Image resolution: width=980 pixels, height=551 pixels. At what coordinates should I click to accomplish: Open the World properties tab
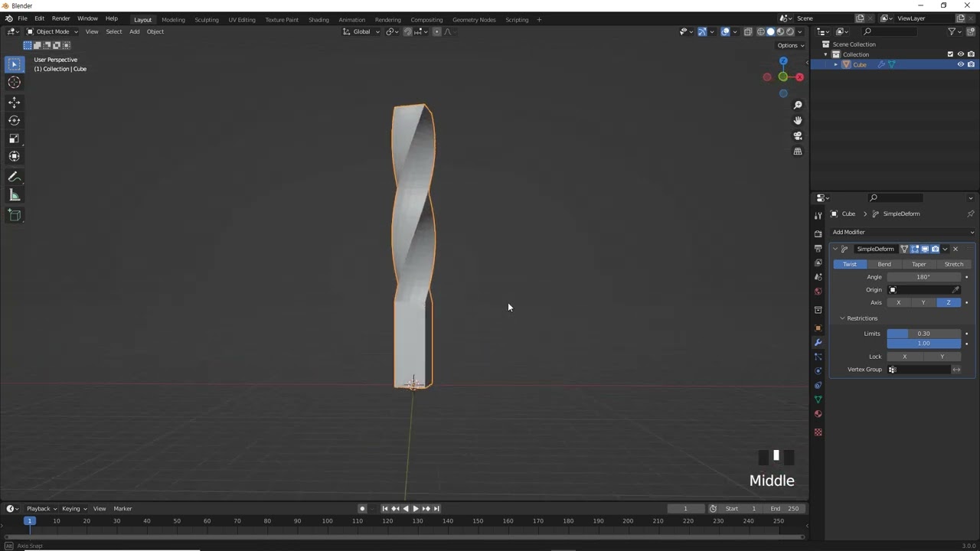click(818, 292)
